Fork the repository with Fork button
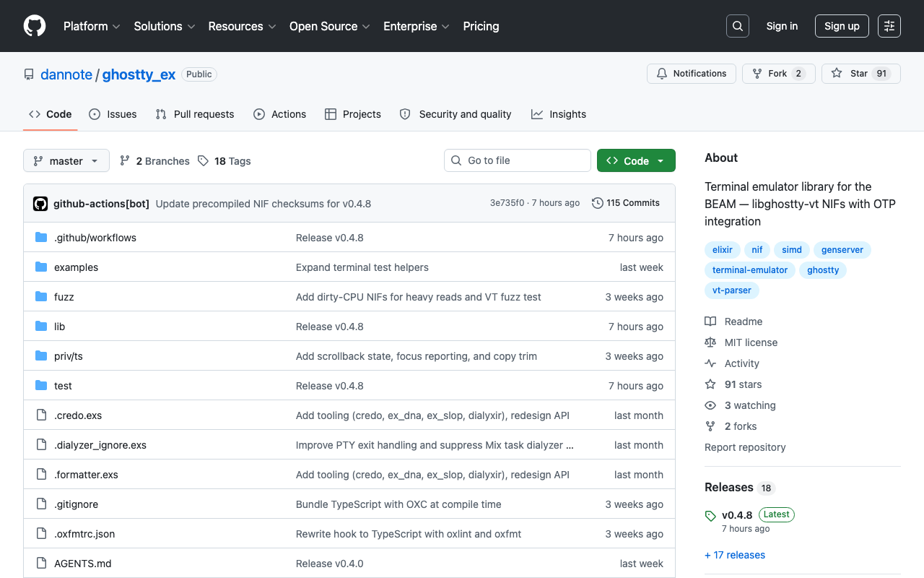Screen dimensions: 924x578 [x=779, y=74]
